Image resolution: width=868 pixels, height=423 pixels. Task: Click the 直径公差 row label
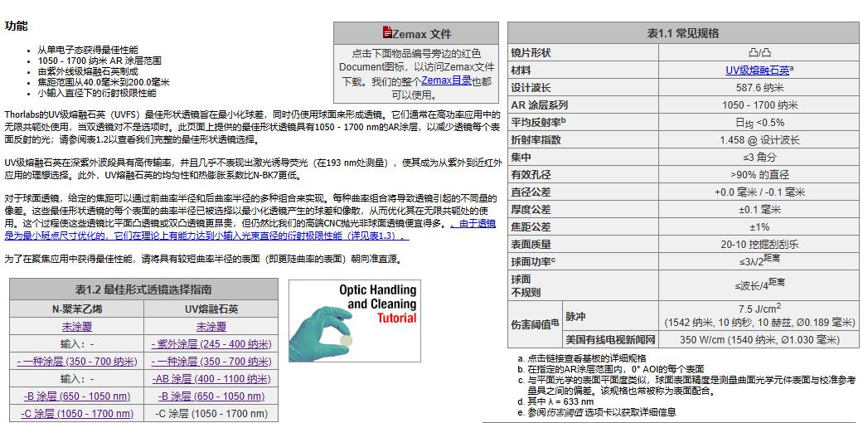[x=531, y=192]
